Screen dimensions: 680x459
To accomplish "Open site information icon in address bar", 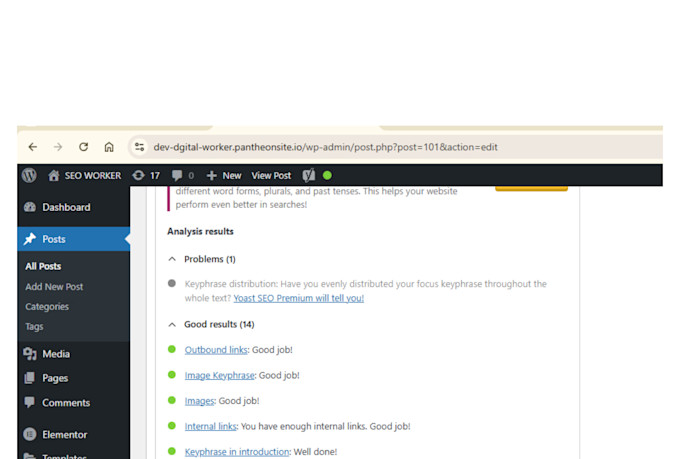I will point(139,147).
